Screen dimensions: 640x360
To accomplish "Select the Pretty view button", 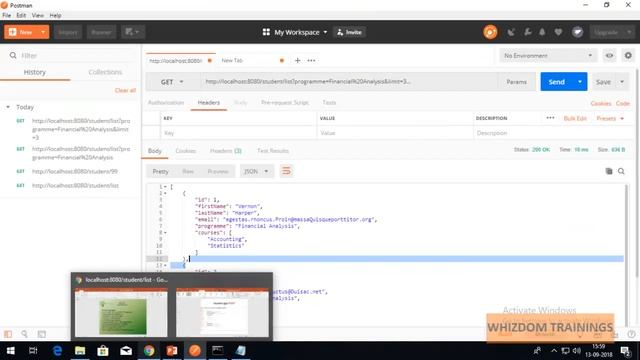I will tap(160, 171).
